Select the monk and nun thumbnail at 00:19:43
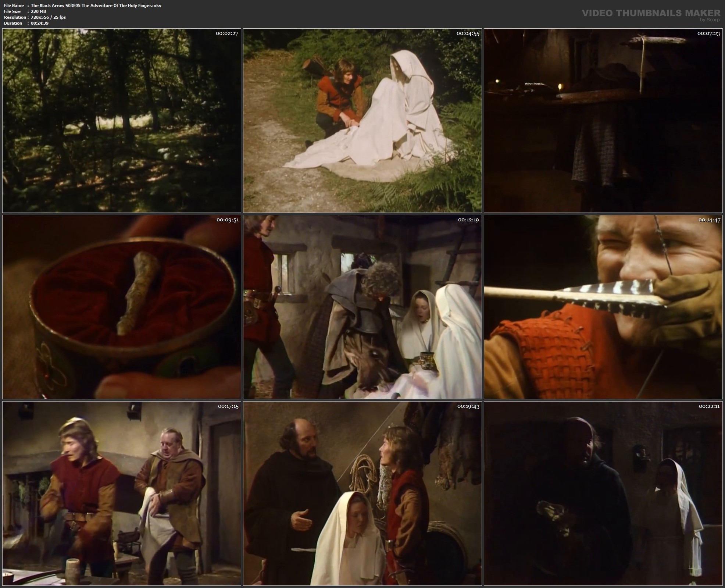The height and width of the screenshot is (588, 725). (362, 493)
